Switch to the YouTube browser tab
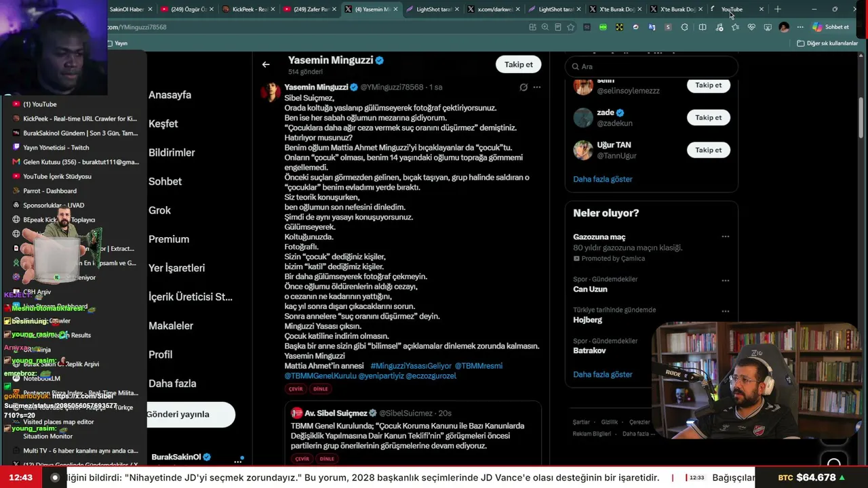This screenshot has width=868, height=488. pos(737,9)
